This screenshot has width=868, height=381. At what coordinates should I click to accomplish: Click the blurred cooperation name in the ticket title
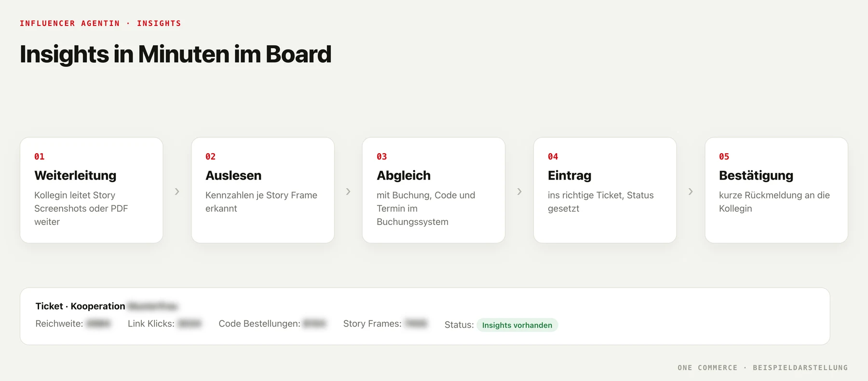[153, 306]
